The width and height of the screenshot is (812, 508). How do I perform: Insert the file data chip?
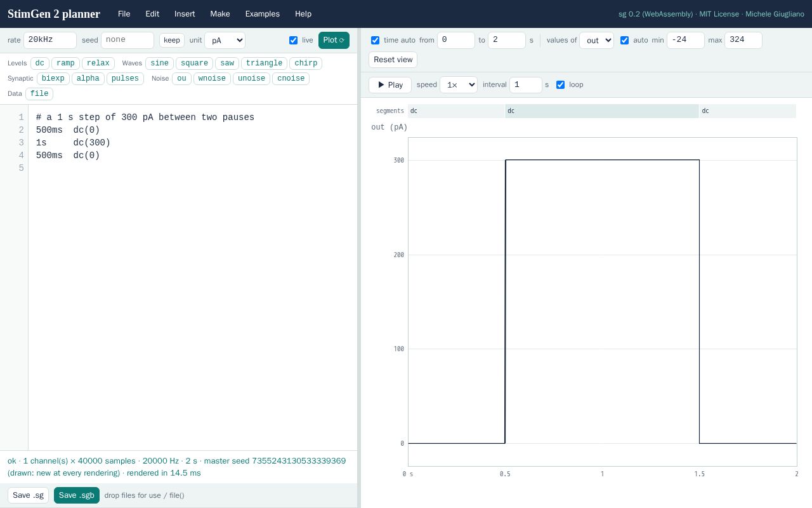coord(39,93)
